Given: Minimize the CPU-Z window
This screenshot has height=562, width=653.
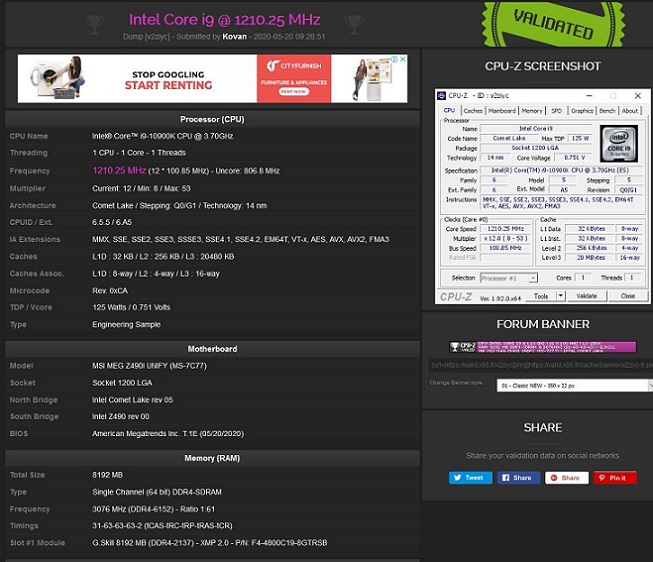Looking at the screenshot, I should coord(589,96).
